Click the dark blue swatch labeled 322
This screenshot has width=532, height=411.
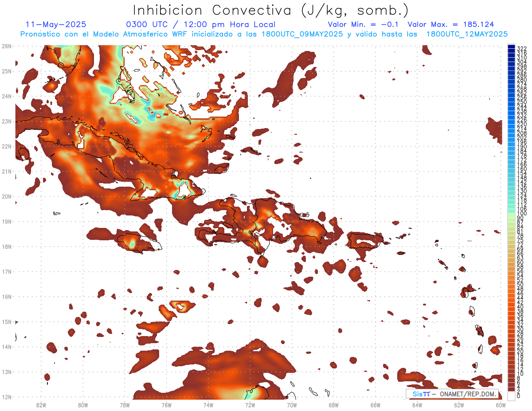tap(511, 47)
